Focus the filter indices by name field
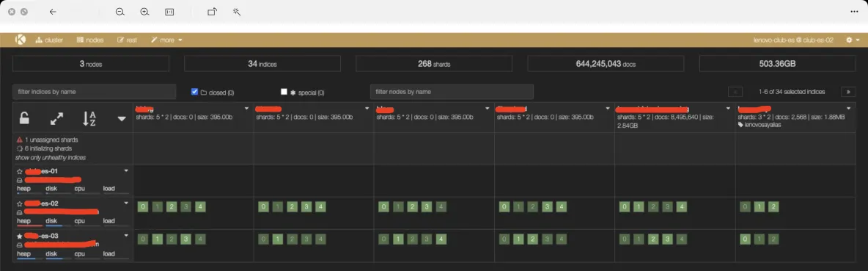The height and width of the screenshot is (271, 868). click(94, 92)
